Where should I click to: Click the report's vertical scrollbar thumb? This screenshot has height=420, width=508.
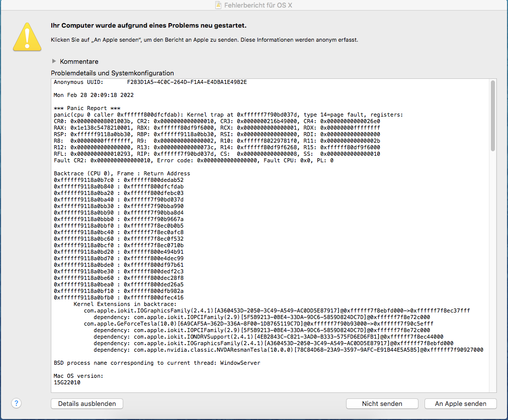click(x=493, y=116)
